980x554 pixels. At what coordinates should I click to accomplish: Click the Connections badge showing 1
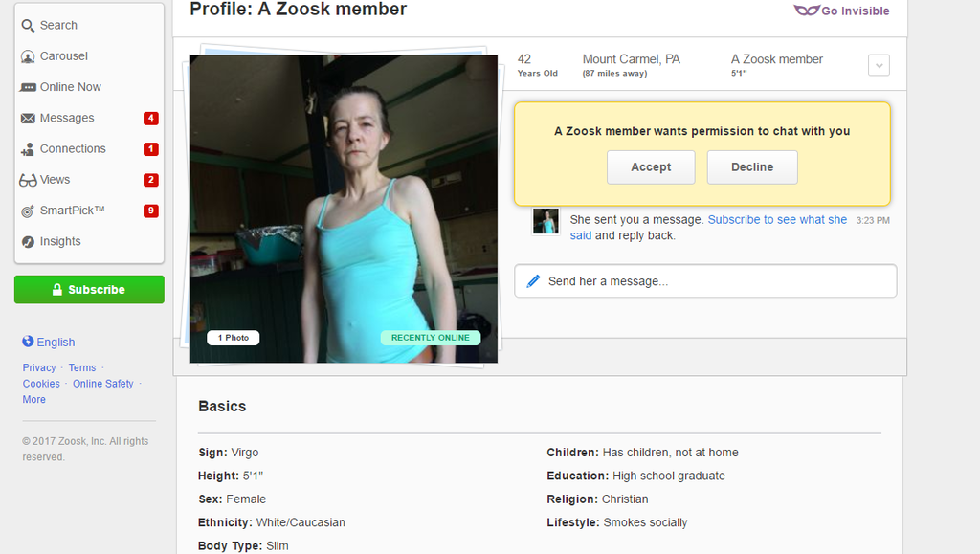[x=150, y=148]
